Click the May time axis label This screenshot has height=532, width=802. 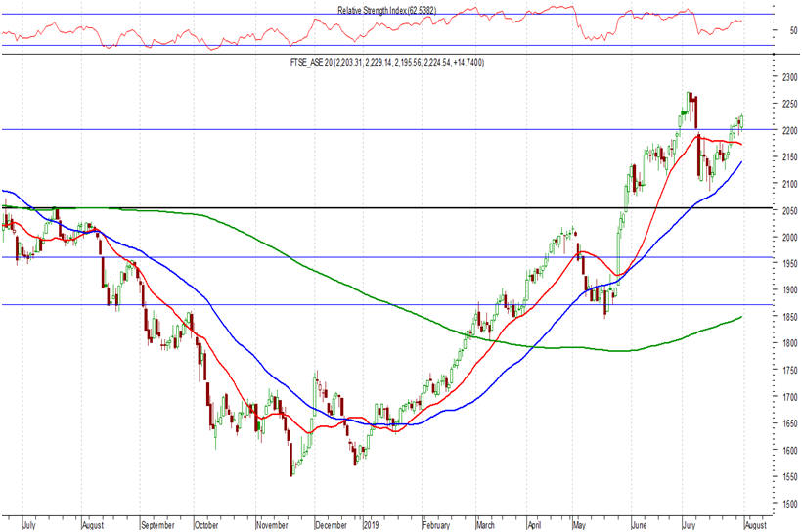[580, 525]
